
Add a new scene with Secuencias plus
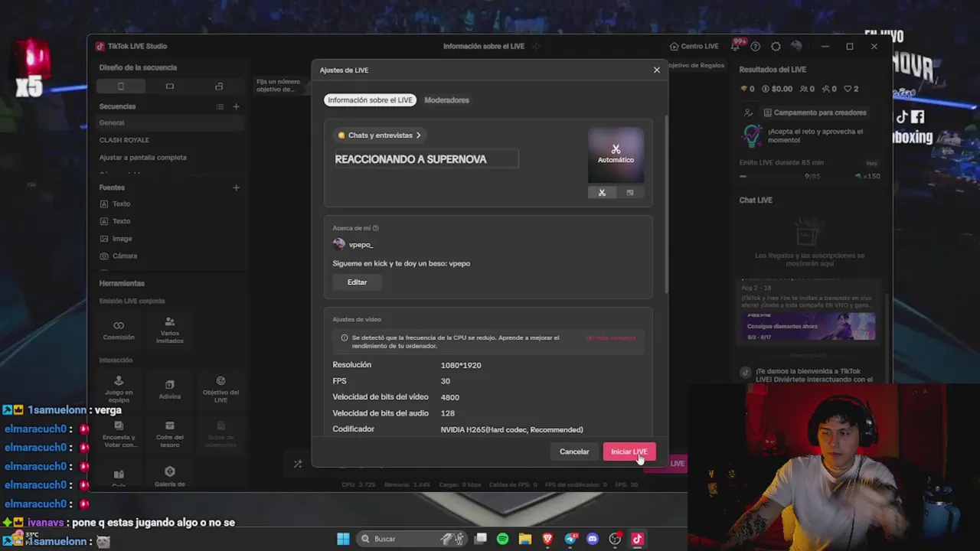point(236,106)
